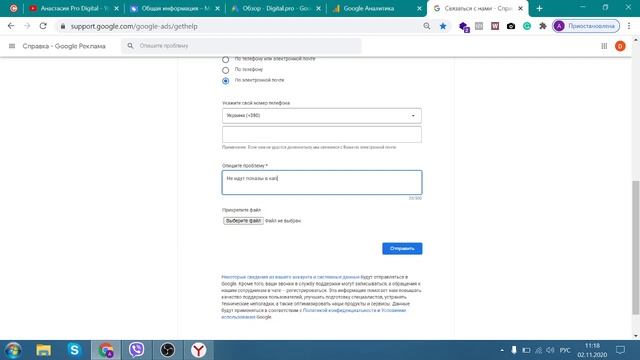The width and height of the screenshot is (640, 360).
Task: Open Chrome three-dot menu
Action: pos(629,26)
